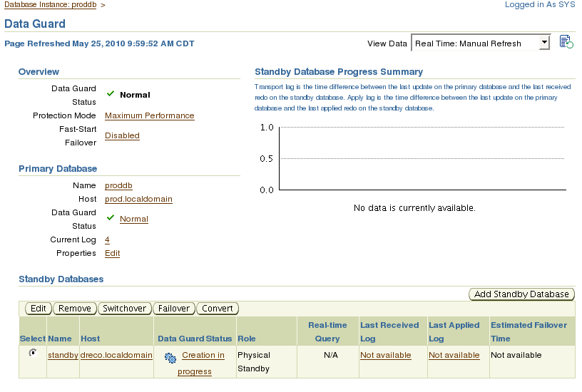Open the Database Instance: proddb breadcrumb
The image size is (582, 392).
tap(50, 5)
